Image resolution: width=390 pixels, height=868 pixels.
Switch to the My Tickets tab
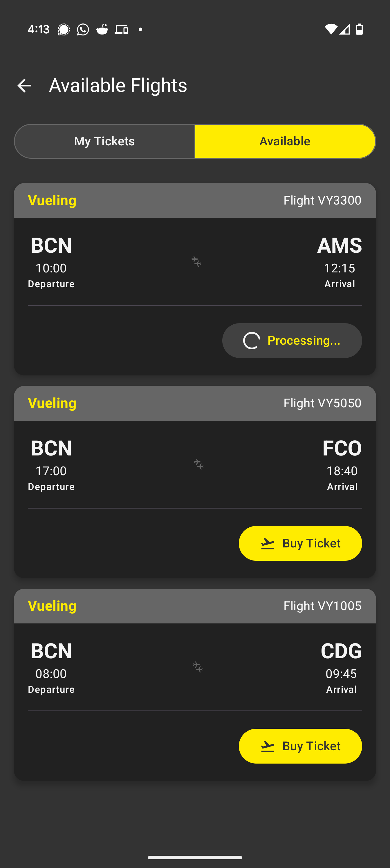(104, 141)
